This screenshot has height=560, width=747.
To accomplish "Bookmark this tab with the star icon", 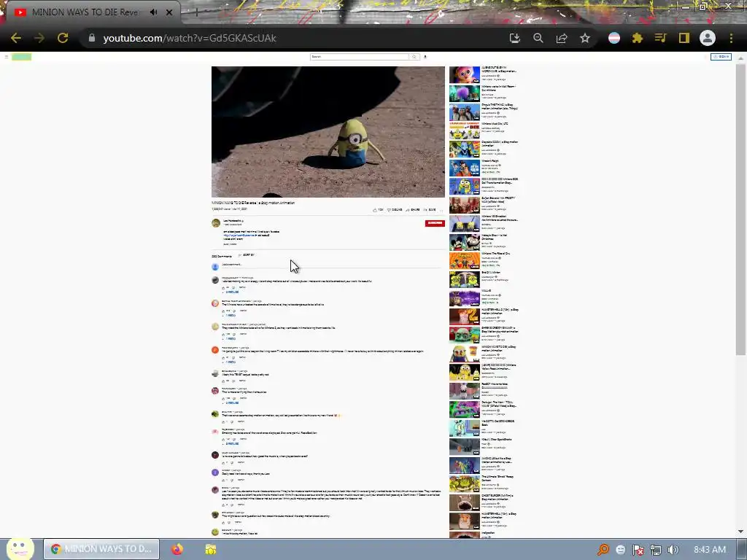I will click(x=585, y=38).
